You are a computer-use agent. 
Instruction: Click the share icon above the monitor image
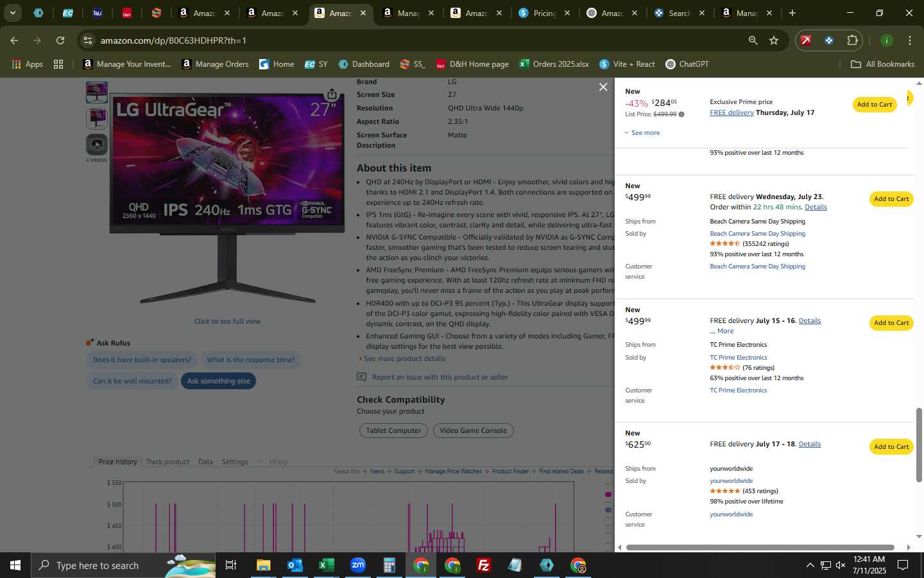[332, 94]
